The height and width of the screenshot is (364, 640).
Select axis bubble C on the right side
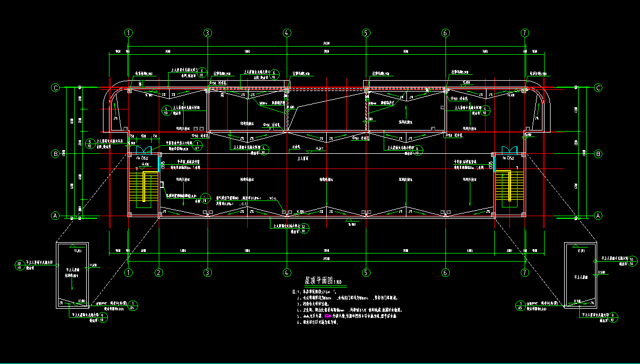point(598,88)
